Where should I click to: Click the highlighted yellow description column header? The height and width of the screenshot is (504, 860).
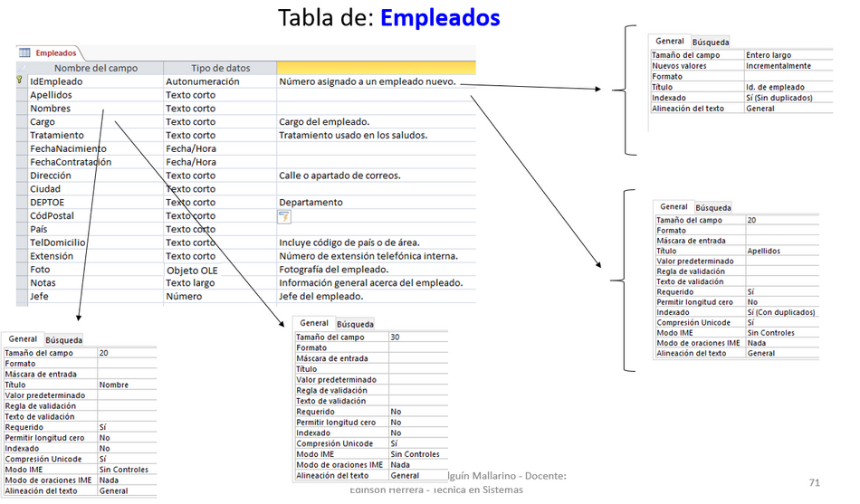pos(376,68)
